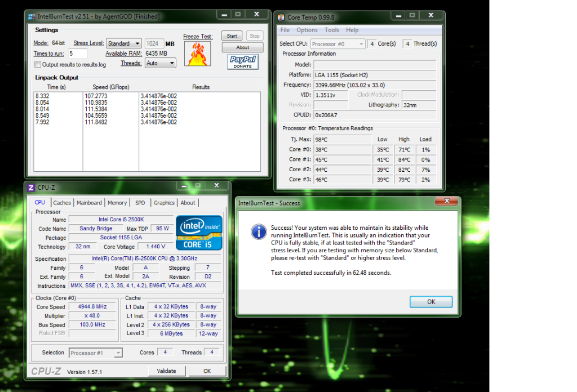Screen dimensions: 577x392
Task: Open the Help menu in Core Temp
Action: [x=352, y=30]
